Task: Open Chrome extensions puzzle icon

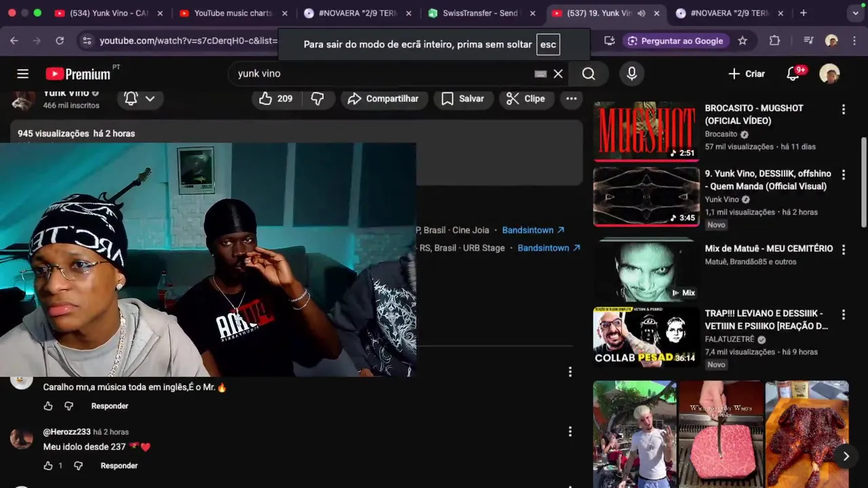Action: tap(774, 41)
